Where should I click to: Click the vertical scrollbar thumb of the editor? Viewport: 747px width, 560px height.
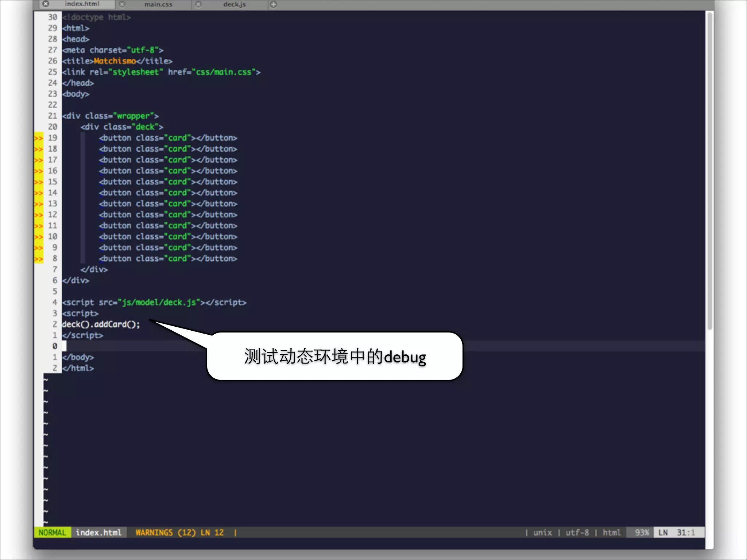[x=709, y=171]
